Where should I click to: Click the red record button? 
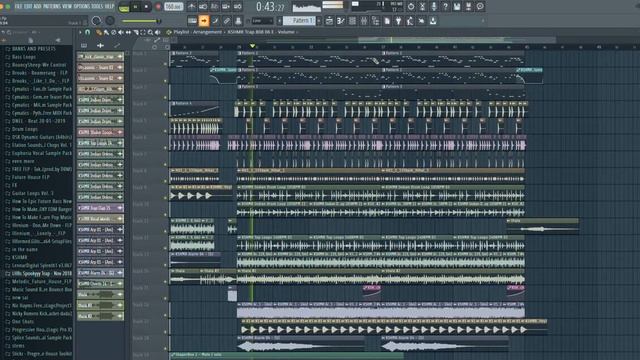158,7
